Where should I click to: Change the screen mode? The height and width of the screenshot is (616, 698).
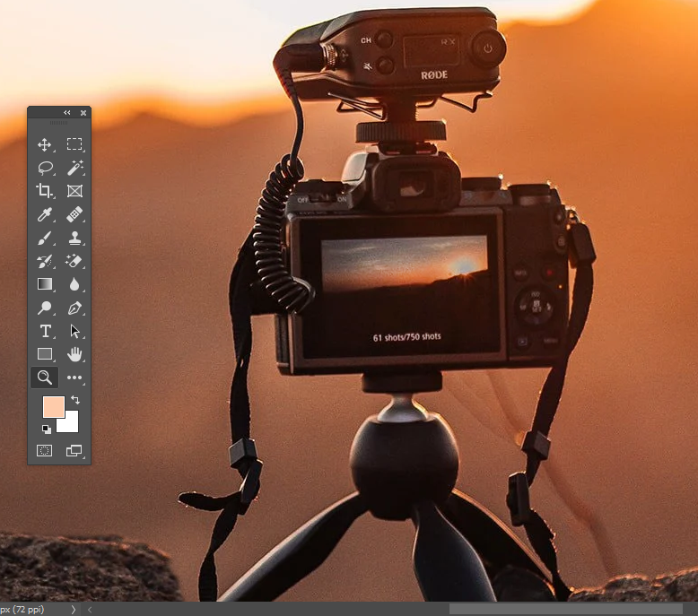point(74,450)
